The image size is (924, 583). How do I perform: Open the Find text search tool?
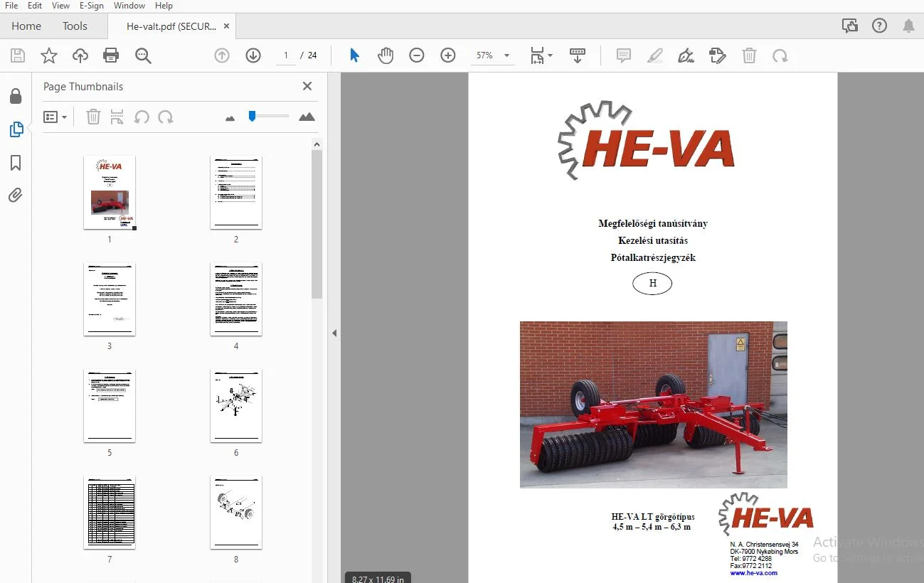pos(143,55)
